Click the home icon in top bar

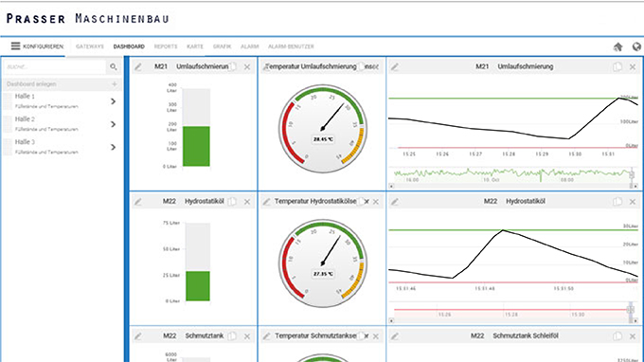point(617,46)
